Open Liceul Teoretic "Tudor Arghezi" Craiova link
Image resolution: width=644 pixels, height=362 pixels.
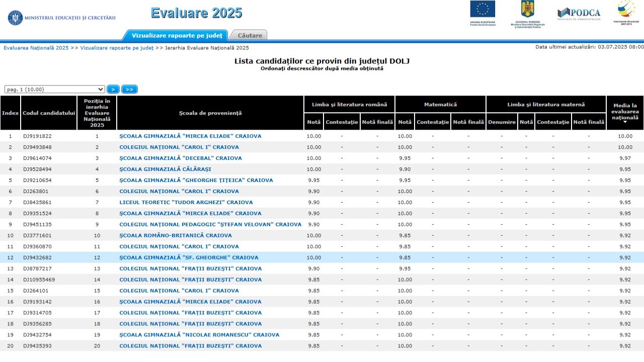(186, 202)
